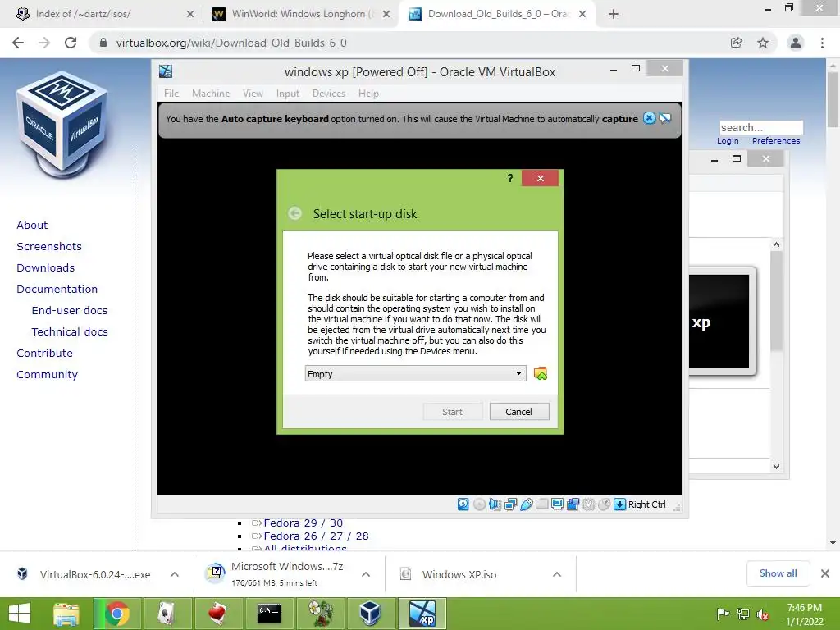Screen dimensions: 840x630
Task: Open the Help menu in VirtualBox
Action: pyautogui.click(x=368, y=94)
